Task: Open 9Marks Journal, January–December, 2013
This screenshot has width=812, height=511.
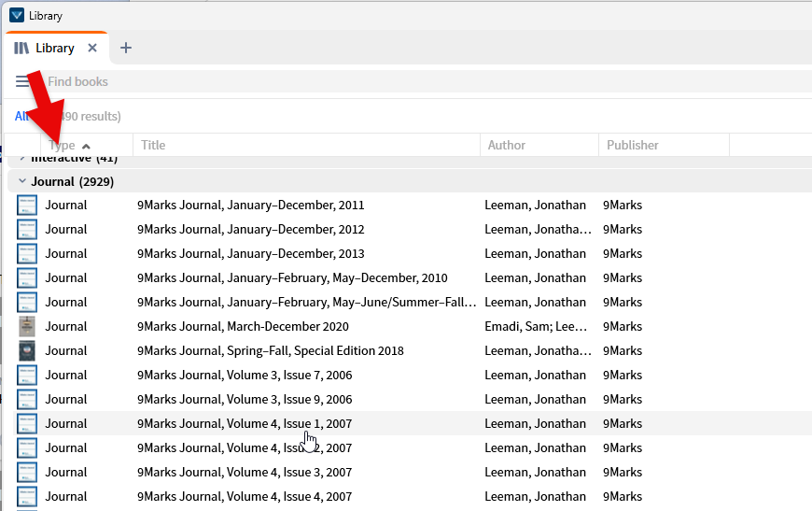Action: [251, 254]
